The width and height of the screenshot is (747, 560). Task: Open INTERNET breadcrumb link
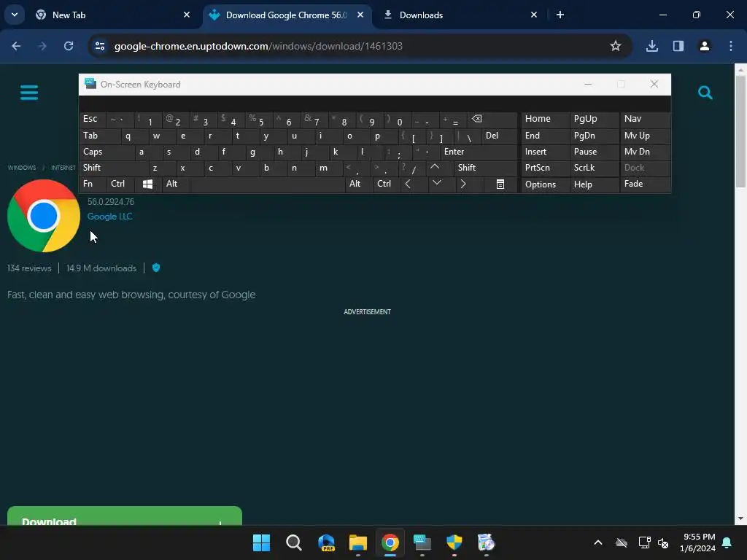click(63, 168)
